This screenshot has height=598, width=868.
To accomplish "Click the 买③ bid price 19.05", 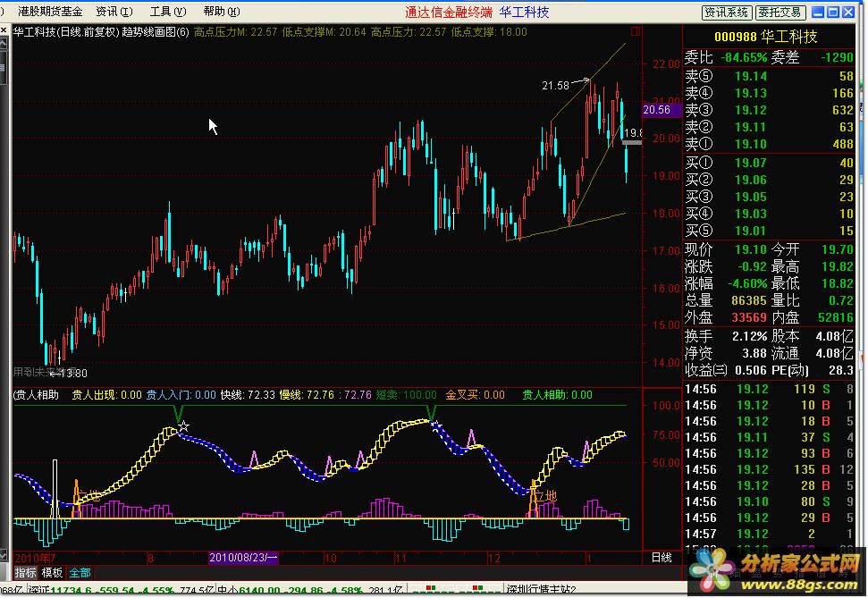I will 751,197.
